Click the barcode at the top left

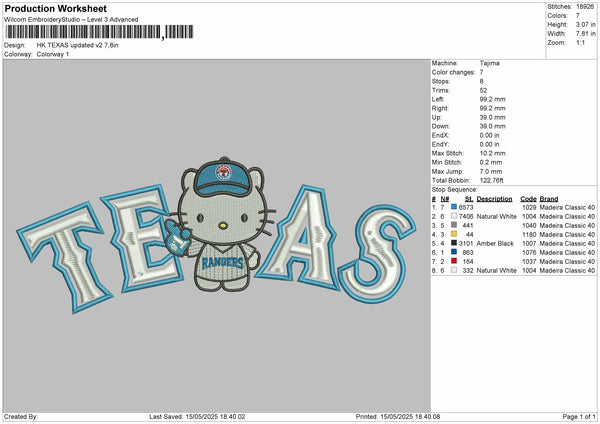(x=95, y=33)
